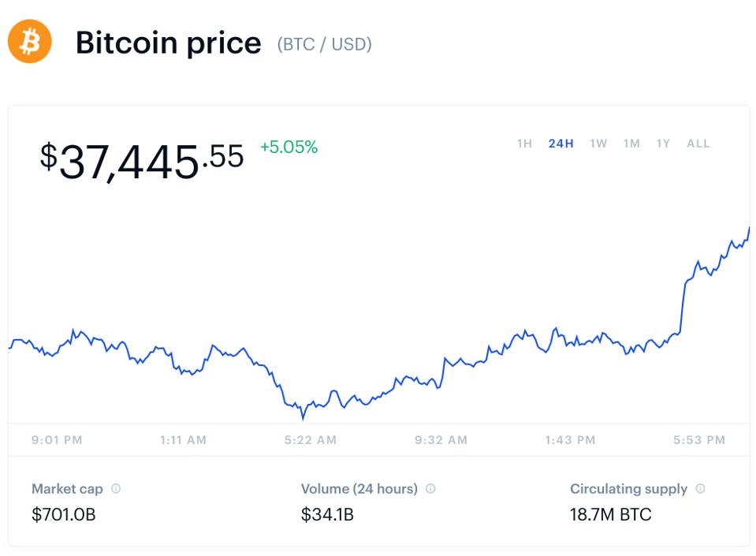
Task: Click the $37,445.55 price value
Action: click(x=142, y=160)
